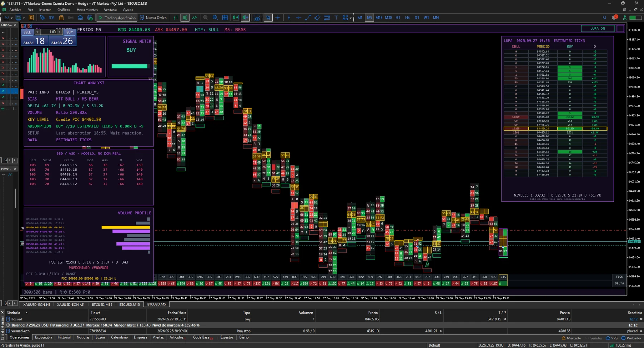Open the signals broadcast icon
The image size is (644, 348).
click(x=71, y=18)
